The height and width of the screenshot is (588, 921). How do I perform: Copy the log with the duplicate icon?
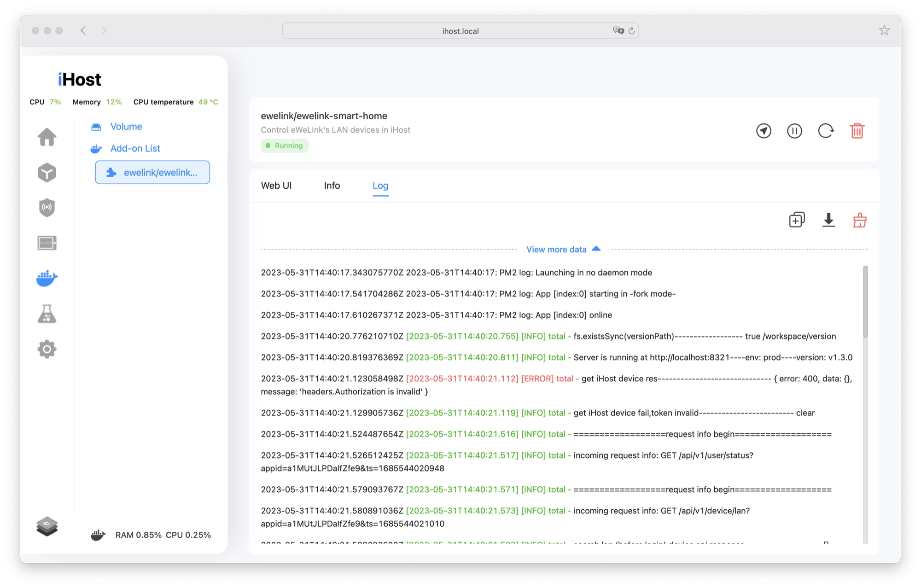(797, 220)
